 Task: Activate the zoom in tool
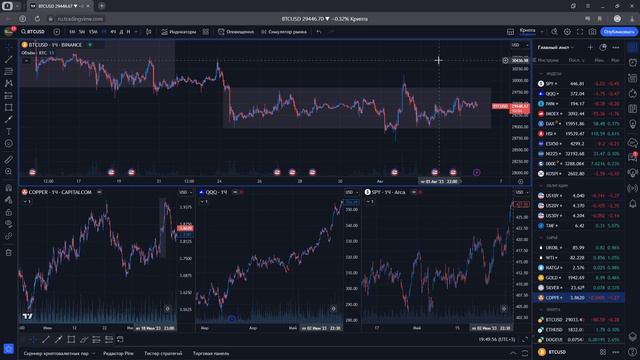point(9,171)
